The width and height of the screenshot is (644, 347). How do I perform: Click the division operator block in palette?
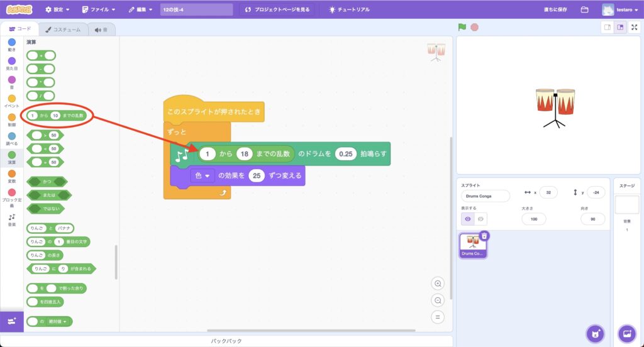(x=41, y=96)
